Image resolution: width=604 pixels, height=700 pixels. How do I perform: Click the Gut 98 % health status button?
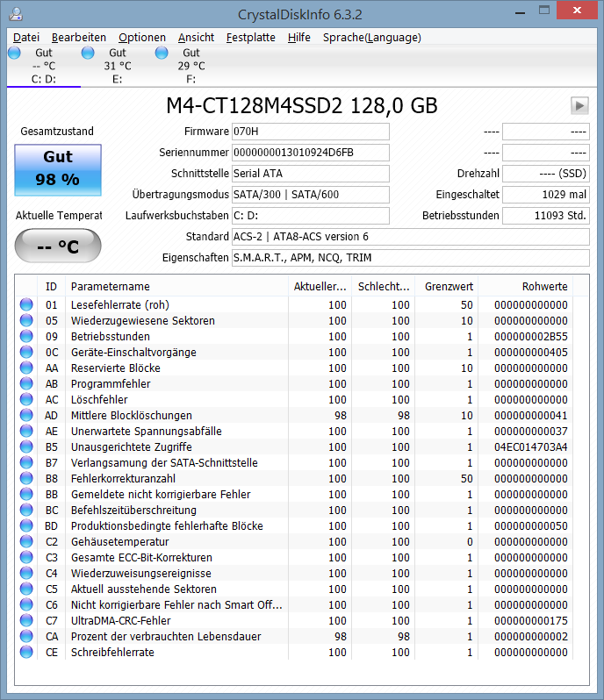[x=58, y=169]
